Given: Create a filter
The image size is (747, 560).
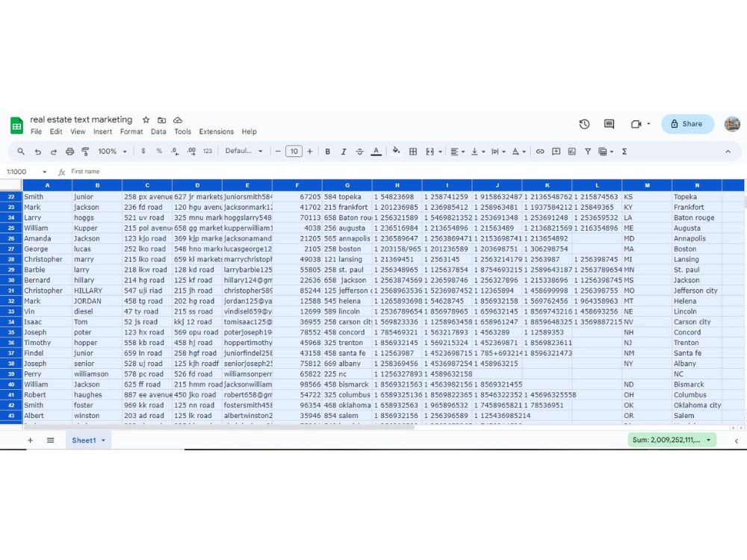Looking at the screenshot, I should point(588,152).
